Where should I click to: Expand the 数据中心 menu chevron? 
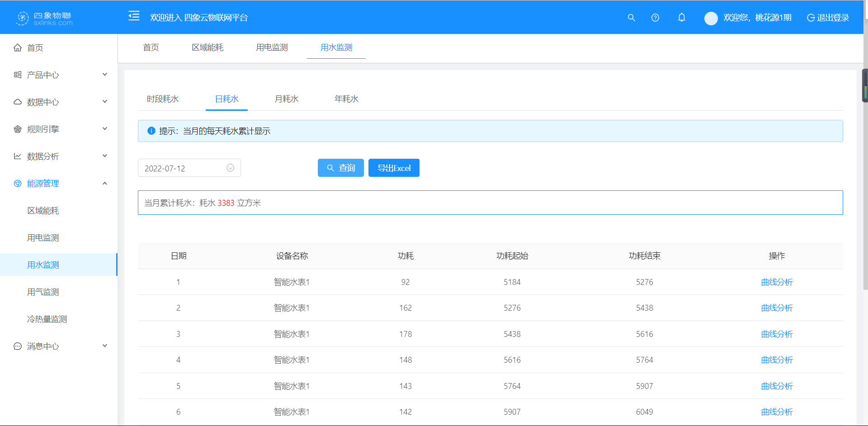(105, 102)
